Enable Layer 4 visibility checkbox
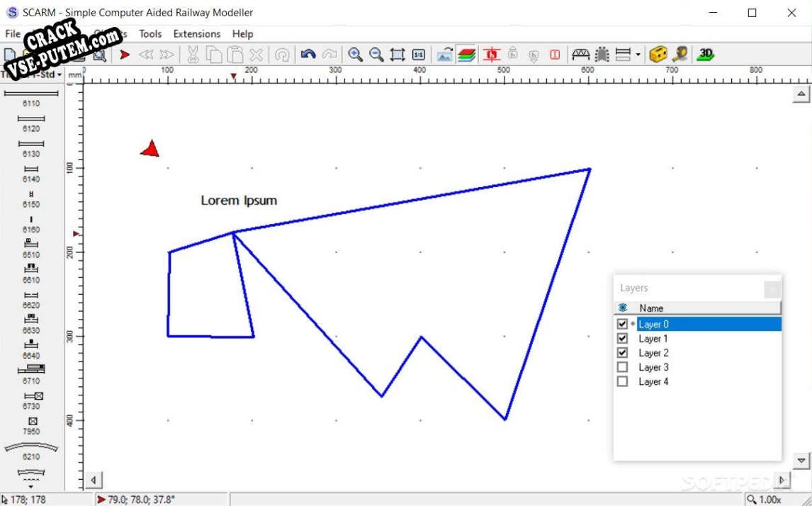This screenshot has height=506, width=812. pyautogui.click(x=623, y=382)
